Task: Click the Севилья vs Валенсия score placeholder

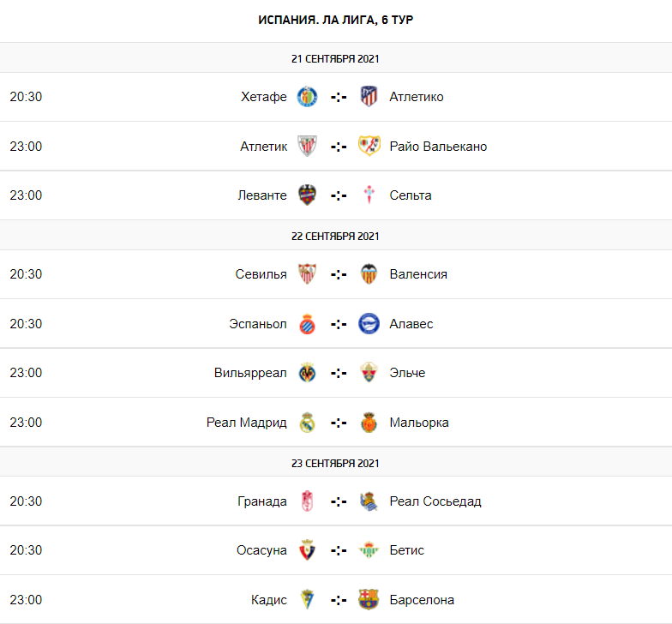Action: pyautogui.click(x=339, y=274)
